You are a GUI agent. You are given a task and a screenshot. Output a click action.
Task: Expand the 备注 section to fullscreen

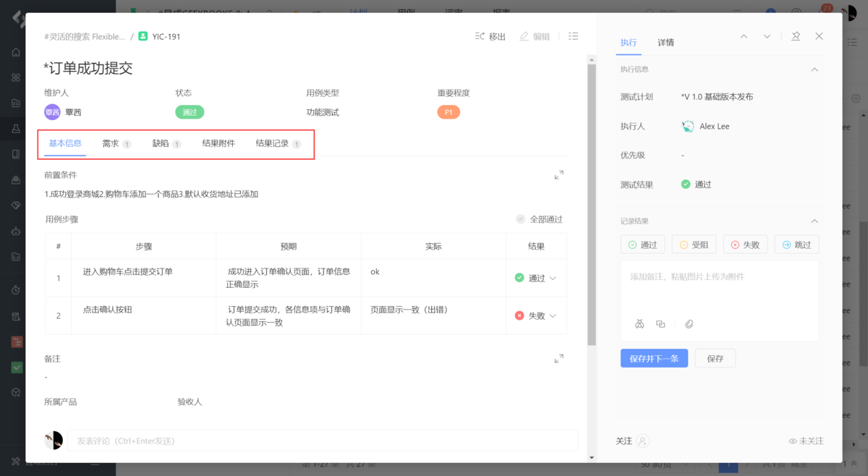[558, 359]
